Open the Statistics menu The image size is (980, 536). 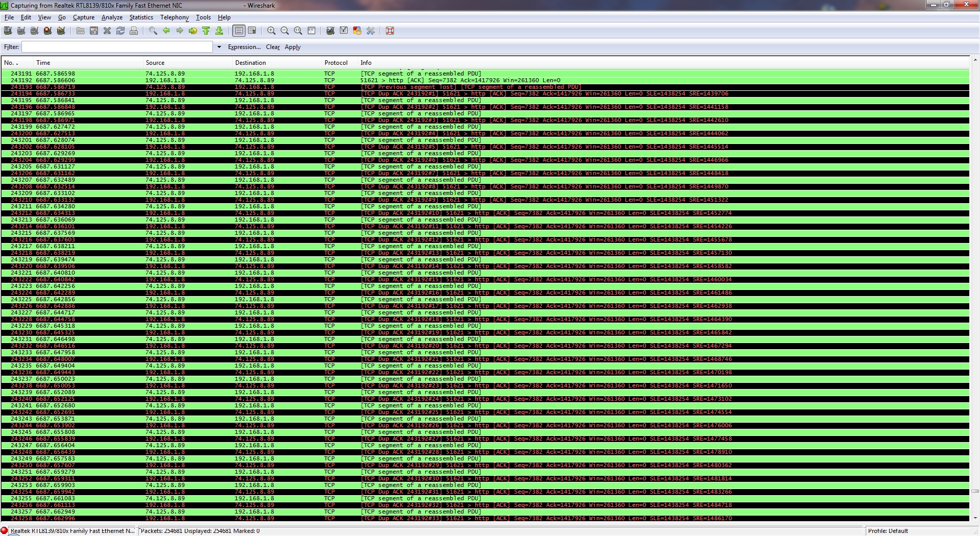[141, 17]
